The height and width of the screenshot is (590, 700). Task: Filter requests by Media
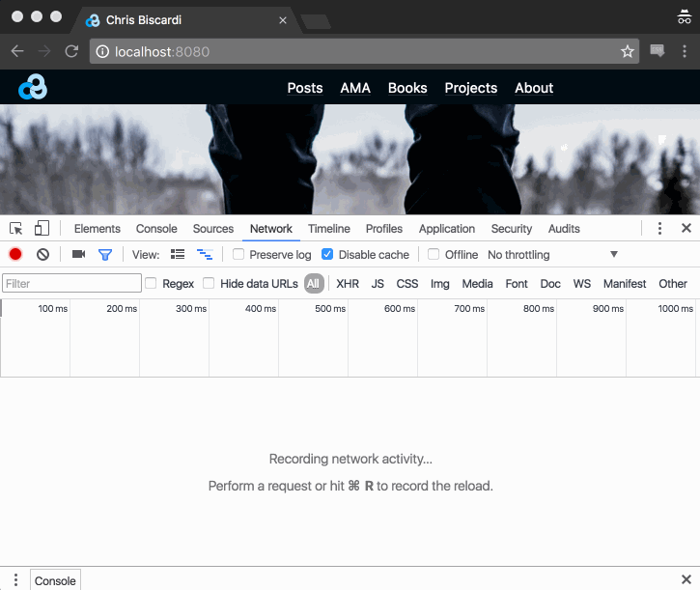coord(477,284)
